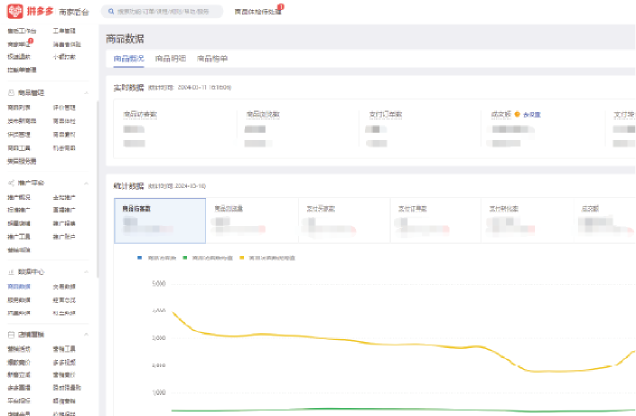This screenshot has width=636, height=416.
Task: Click the 商品管理 section icon in sidebar
Action: [10, 91]
